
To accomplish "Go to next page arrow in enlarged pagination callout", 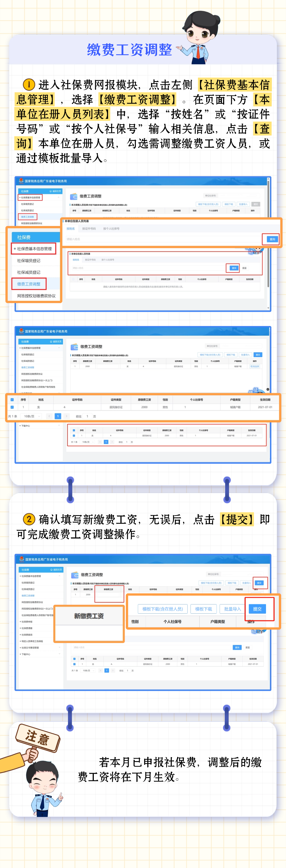I will [66, 416].
